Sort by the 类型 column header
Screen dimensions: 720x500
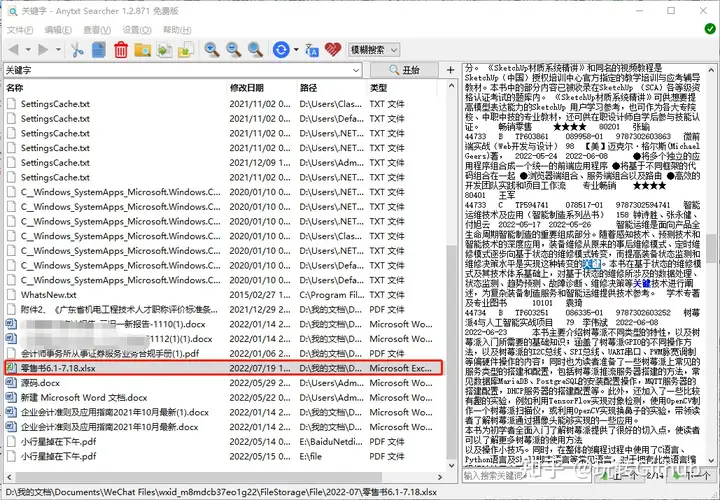402,88
